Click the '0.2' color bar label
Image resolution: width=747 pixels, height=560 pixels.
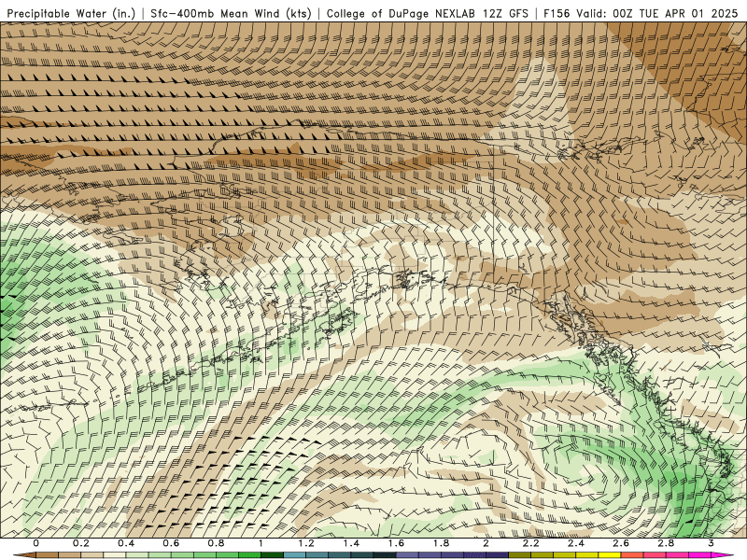click(x=81, y=543)
